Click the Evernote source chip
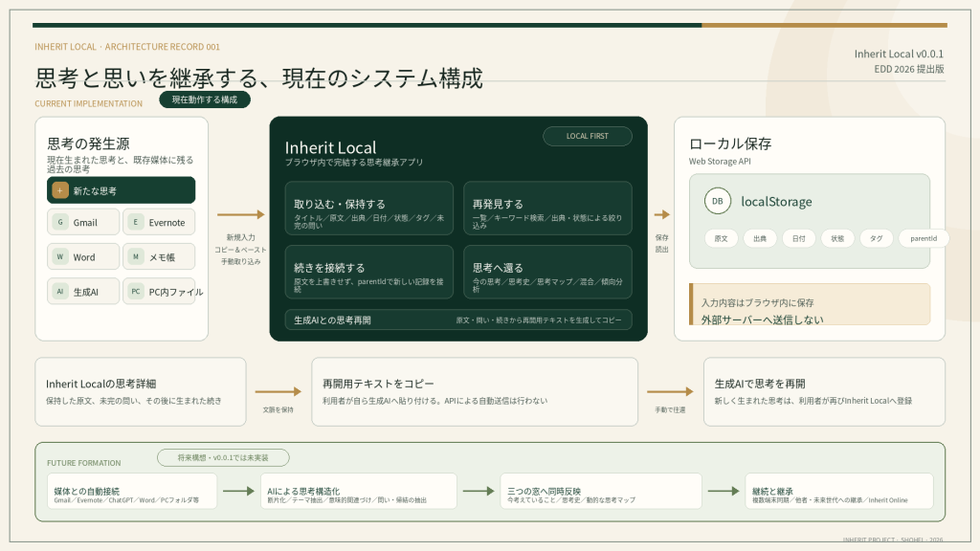The image size is (980, 551). (x=159, y=222)
